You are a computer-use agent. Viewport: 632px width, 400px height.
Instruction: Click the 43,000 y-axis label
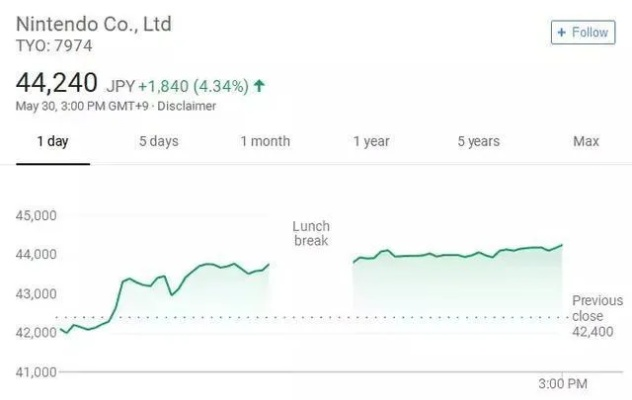point(37,294)
